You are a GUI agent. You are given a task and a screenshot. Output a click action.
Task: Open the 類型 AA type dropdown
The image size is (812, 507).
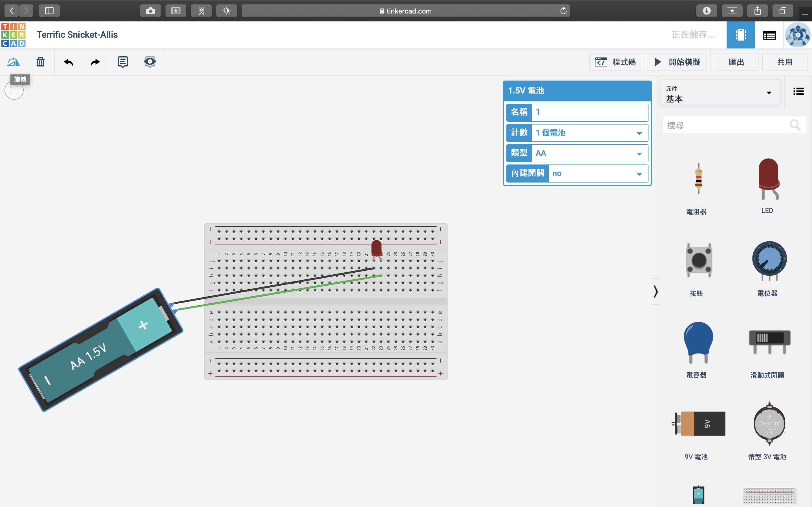tap(590, 153)
